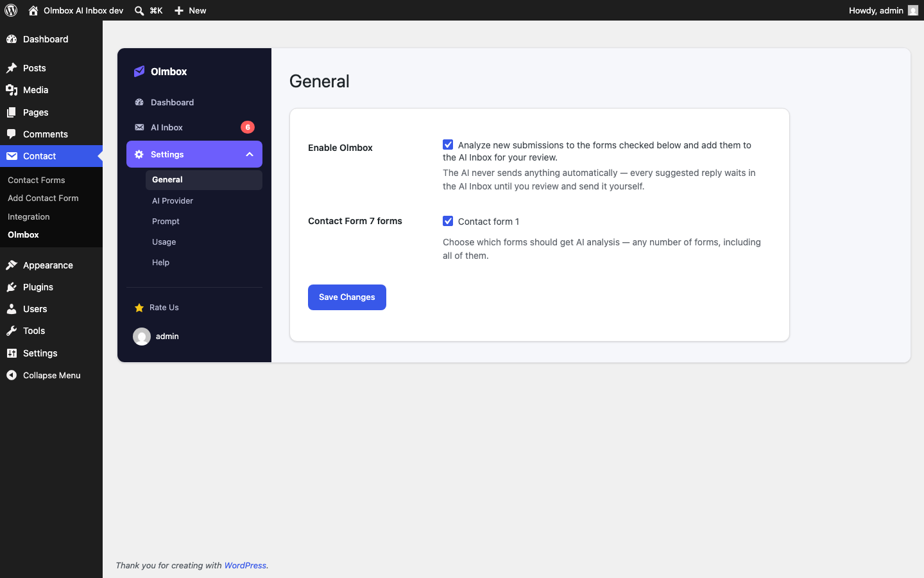Uncheck the Contact form 1 checkbox
This screenshot has height=578, width=924.
tap(448, 221)
